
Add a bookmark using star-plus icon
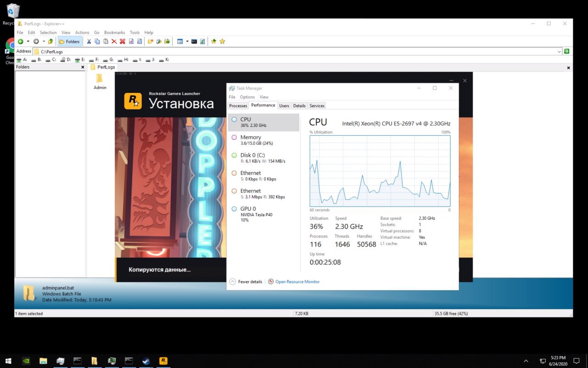tap(214, 41)
